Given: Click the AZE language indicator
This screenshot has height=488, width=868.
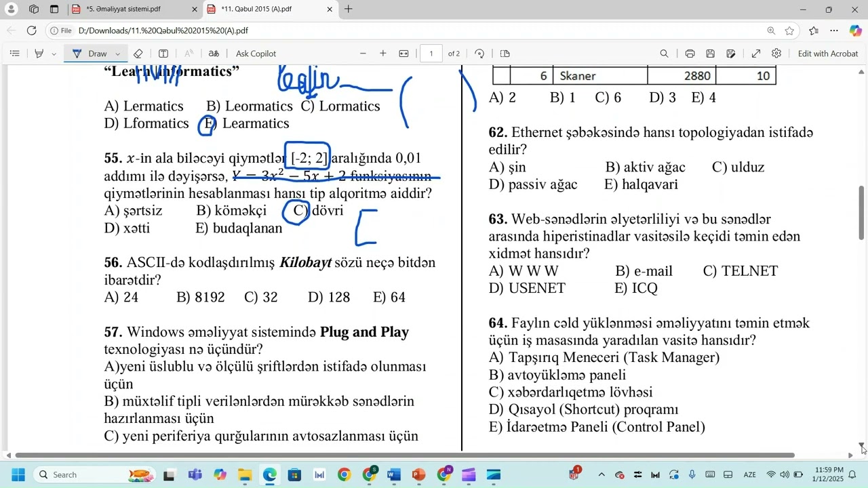Looking at the screenshot, I should click(x=750, y=474).
